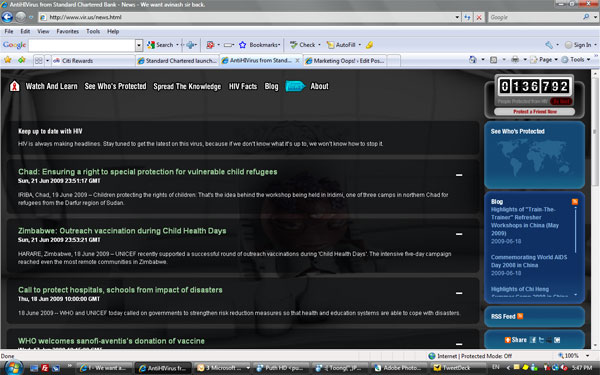The width and height of the screenshot is (600, 375).
Task: Open the address bar history dropdown arrow
Action: click(x=457, y=17)
